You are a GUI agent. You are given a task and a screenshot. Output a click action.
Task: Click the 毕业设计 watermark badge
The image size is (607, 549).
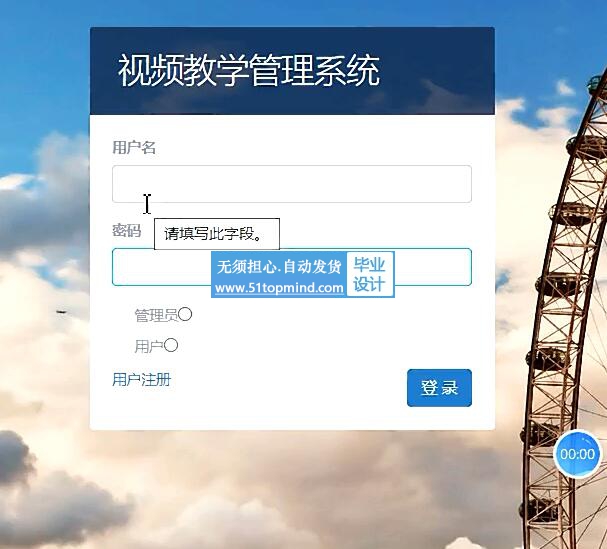pos(370,274)
